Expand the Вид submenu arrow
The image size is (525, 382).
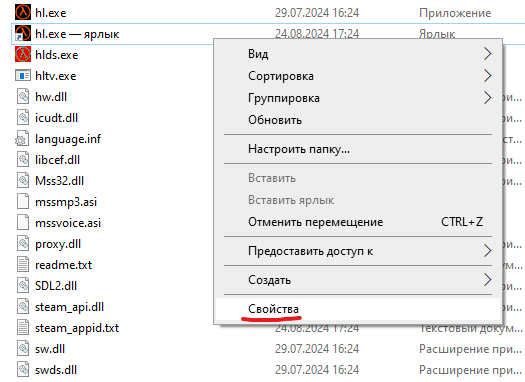tap(487, 54)
